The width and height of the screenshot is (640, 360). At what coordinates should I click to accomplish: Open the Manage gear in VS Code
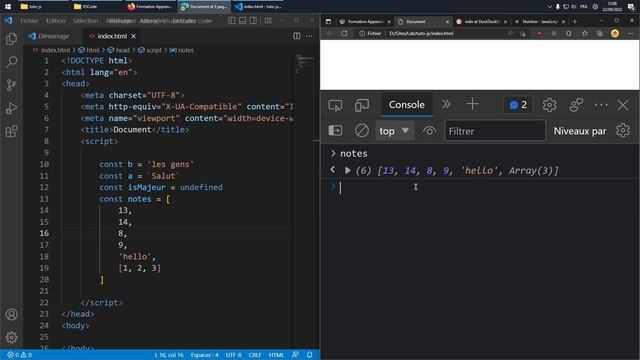point(11,337)
